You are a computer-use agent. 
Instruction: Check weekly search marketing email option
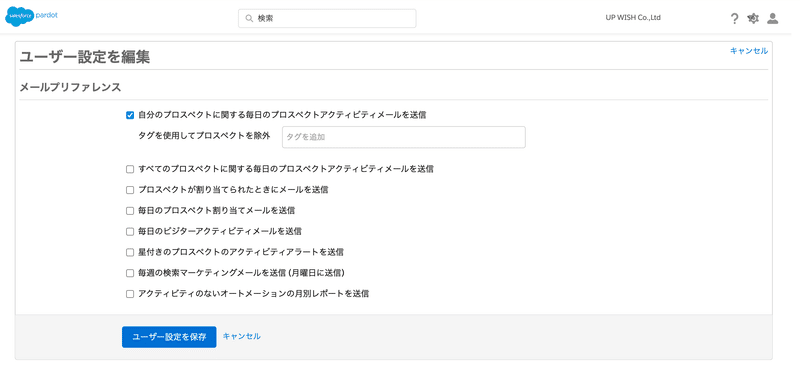(x=130, y=273)
